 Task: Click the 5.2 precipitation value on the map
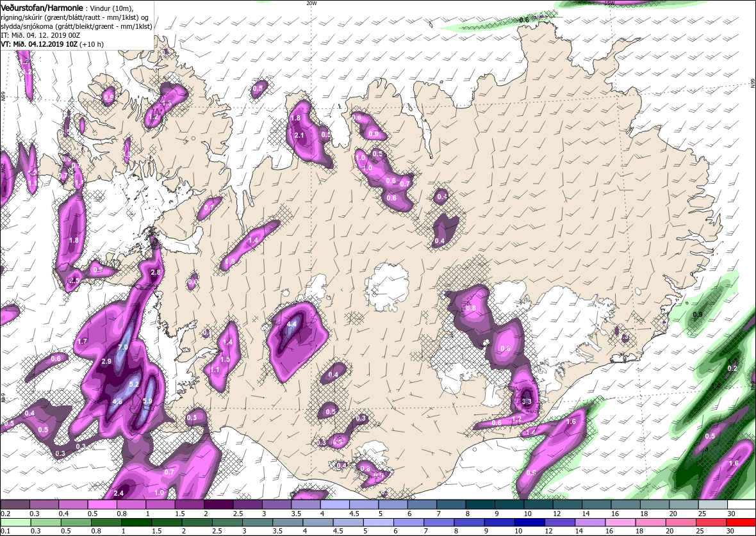click(x=134, y=384)
